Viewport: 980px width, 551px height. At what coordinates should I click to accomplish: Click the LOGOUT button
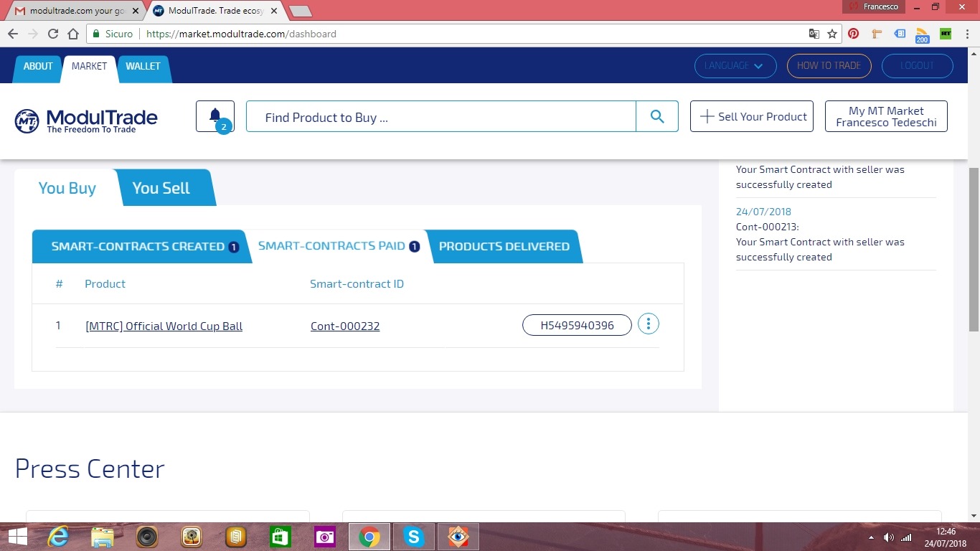pos(917,66)
